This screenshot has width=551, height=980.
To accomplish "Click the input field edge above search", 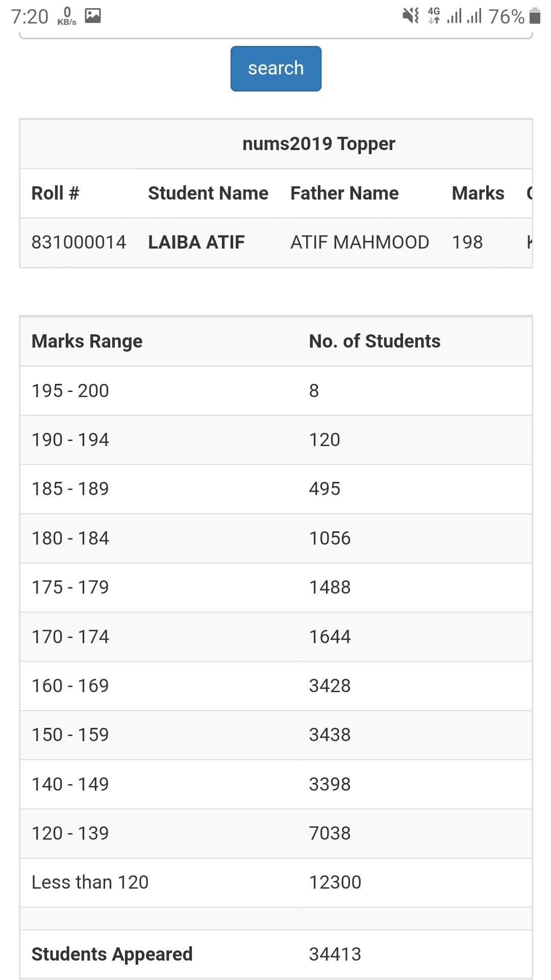I will pos(275,36).
